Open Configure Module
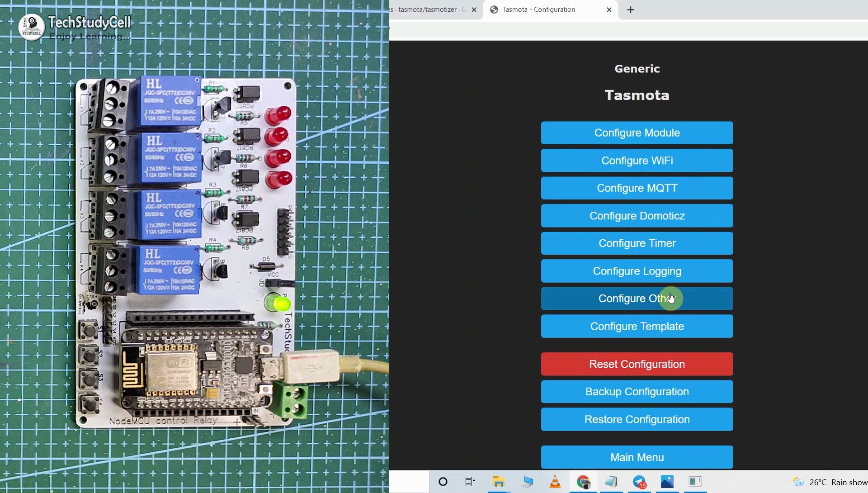868x493 pixels. coord(637,133)
